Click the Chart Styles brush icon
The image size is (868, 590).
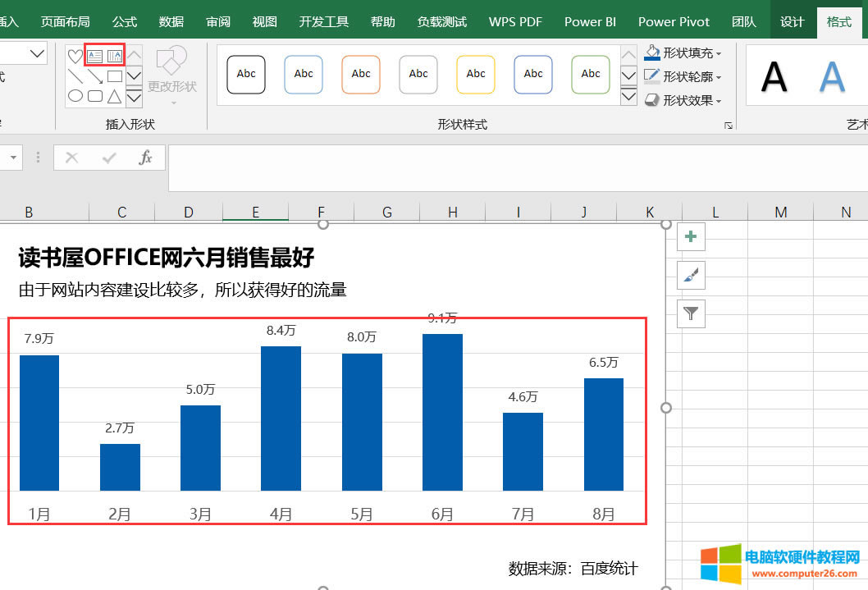[x=691, y=275]
